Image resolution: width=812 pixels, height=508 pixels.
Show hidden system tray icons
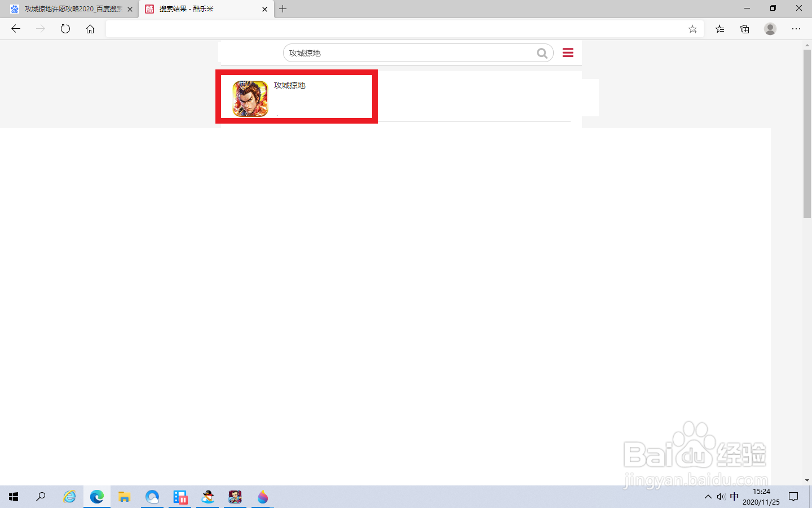tap(708, 497)
